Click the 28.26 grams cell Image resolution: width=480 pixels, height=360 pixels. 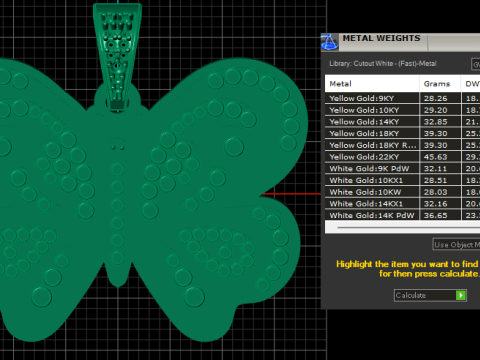coord(440,98)
